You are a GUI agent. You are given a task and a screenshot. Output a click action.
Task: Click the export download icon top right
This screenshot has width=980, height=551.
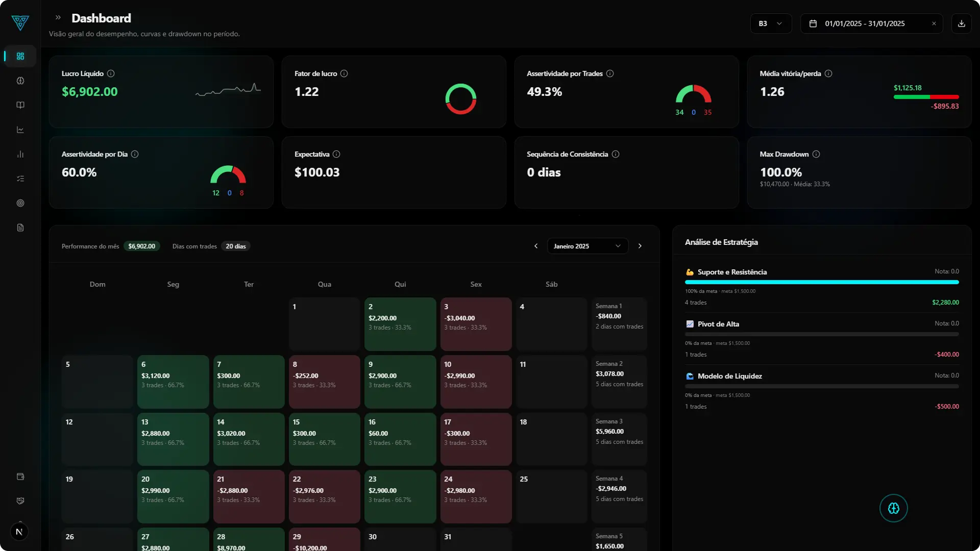962,23
